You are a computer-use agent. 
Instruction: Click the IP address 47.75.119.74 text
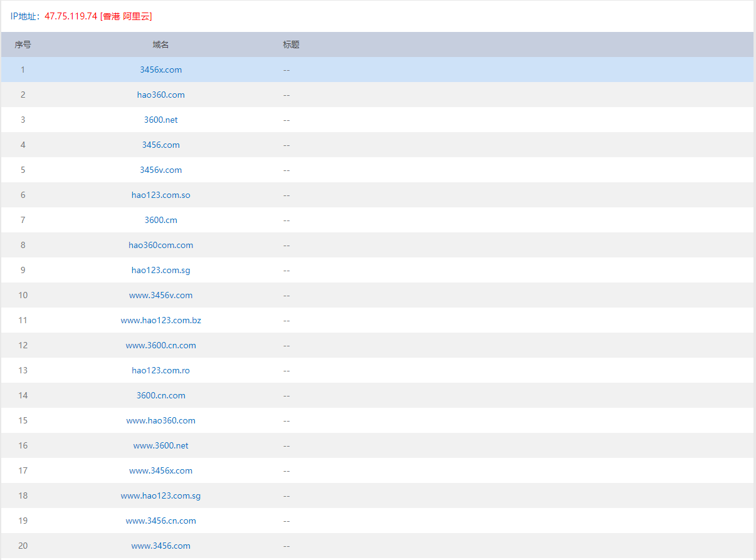(x=71, y=16)
